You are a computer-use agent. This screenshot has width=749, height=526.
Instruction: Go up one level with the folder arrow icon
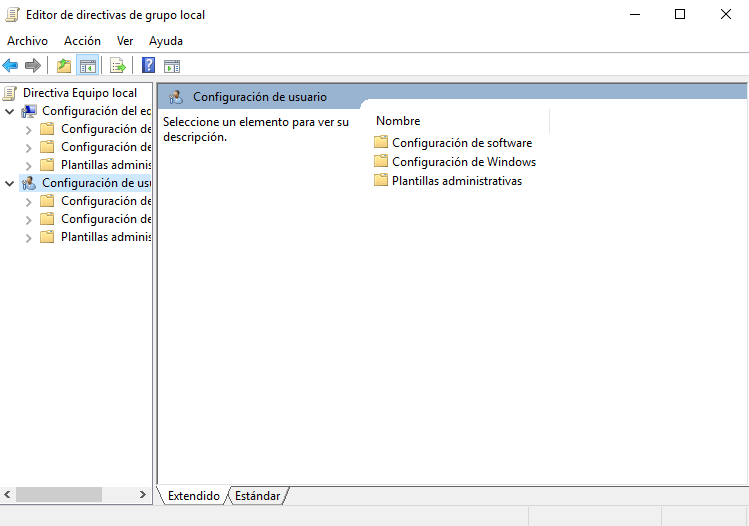[64, 65]
